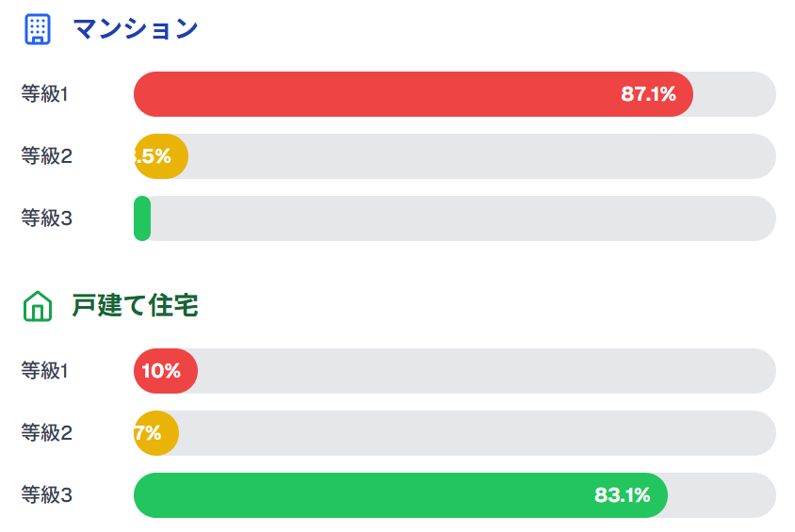This screenshot has width=795, height=532.
Task: Click the 10% value label
Action: [x=161, y=371]
